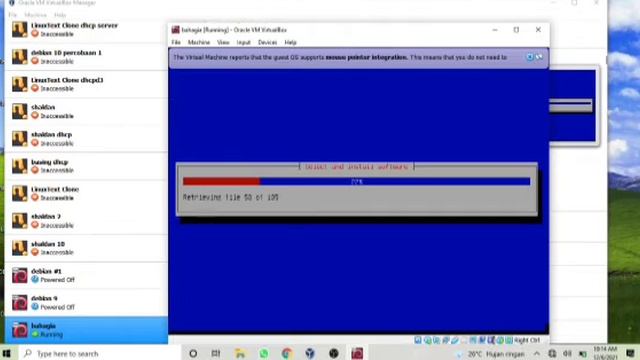The image size is (640, 360).
Task: Select the 'buaing dhcp' VM entry
Action: tap(86, 166)
